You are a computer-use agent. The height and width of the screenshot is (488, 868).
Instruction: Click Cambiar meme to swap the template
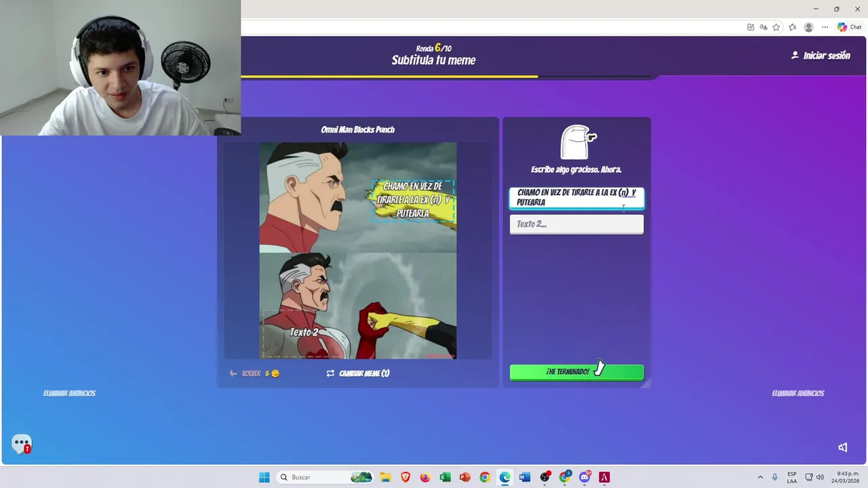(357, 373)
